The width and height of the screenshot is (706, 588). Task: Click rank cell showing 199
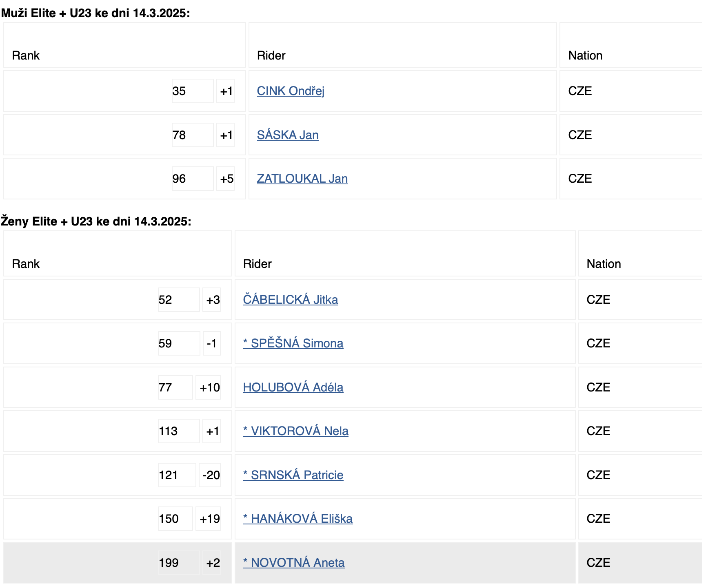[x=179, y=563]
